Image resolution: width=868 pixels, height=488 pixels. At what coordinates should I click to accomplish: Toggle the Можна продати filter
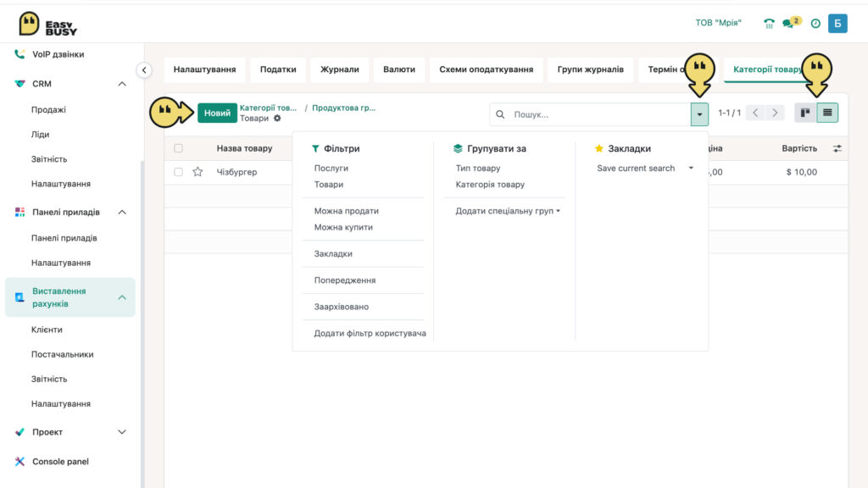tap(347, 211)
